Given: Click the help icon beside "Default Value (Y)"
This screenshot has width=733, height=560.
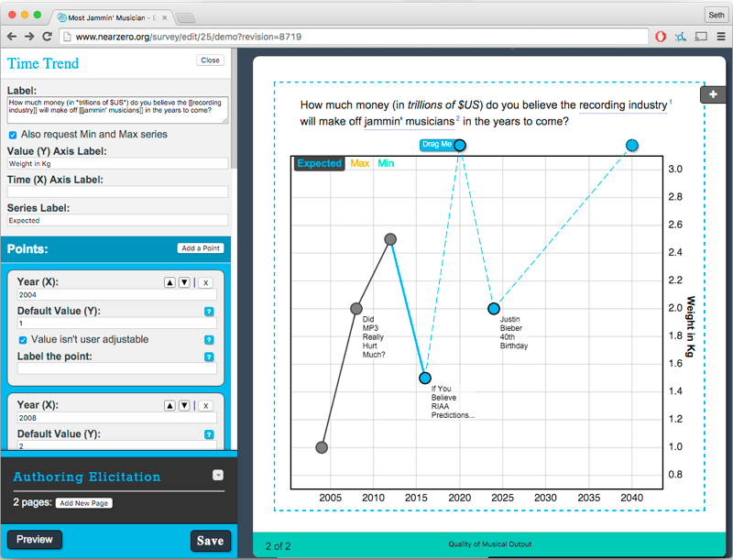Looking at the screenshot, I should (209, 311).
